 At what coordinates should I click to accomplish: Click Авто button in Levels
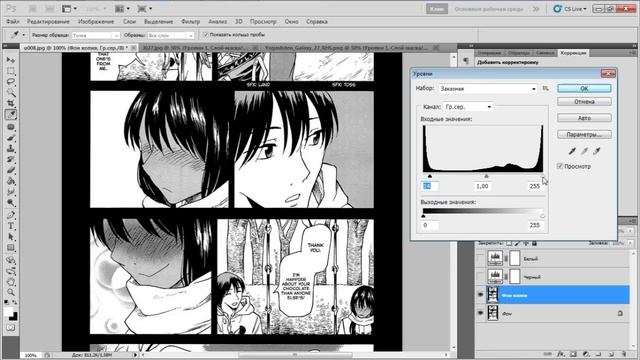(x=584, y=118)
